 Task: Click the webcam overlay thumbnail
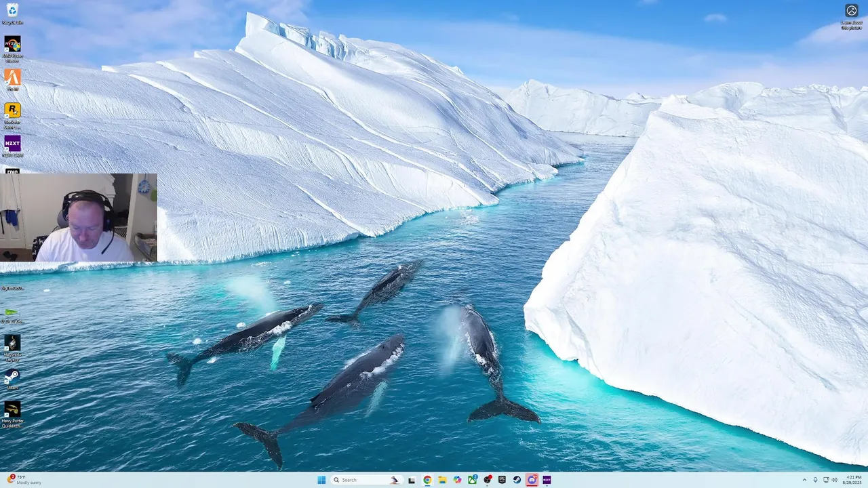[x=78, y=218]
